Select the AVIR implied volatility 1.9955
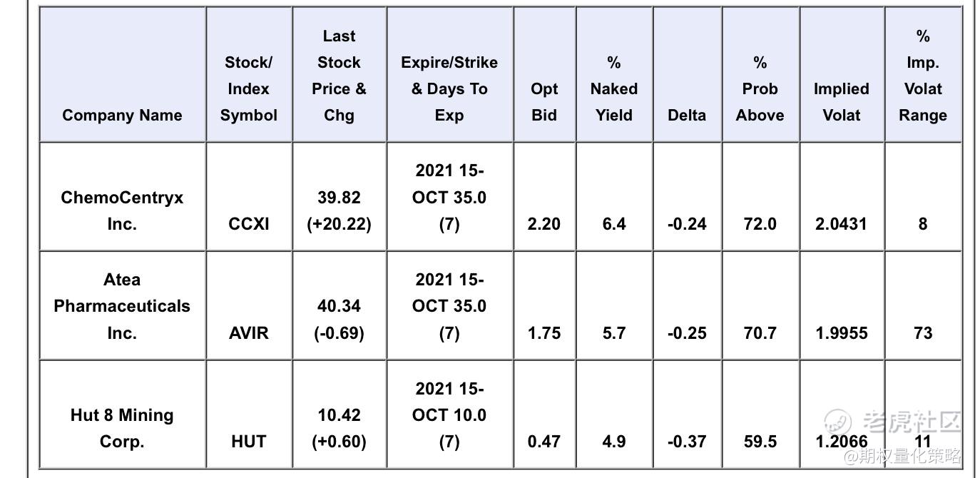The height and width of the screenshot is (478, 980). tap(842, 333)
